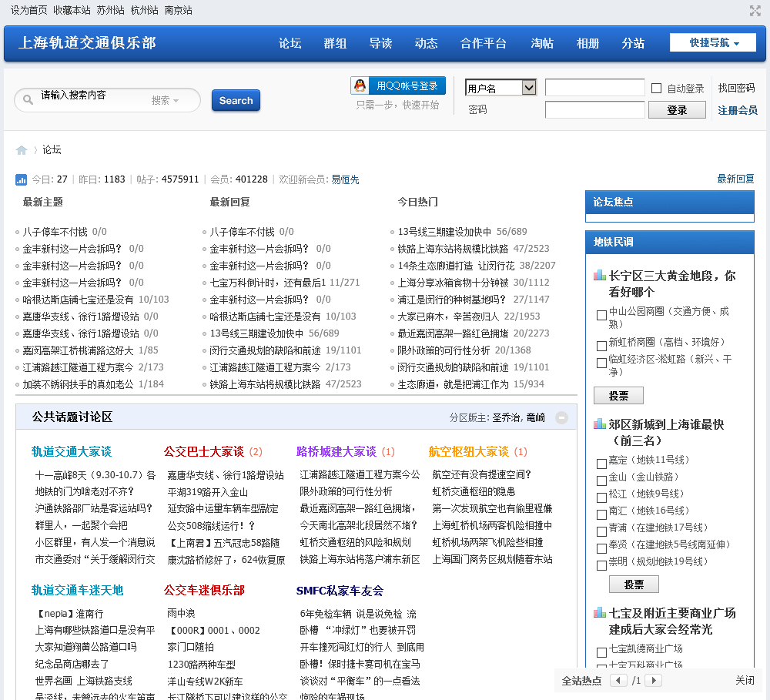Open new member 易恒先 profile link
Screen dimensions: 770x700
click(345, 179)
